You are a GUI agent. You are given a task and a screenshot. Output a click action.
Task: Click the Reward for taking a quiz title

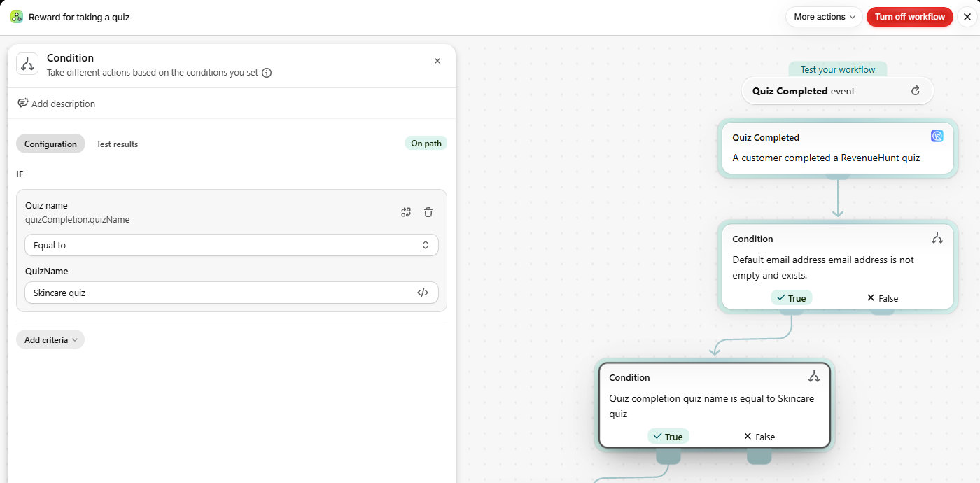point(79,17)
